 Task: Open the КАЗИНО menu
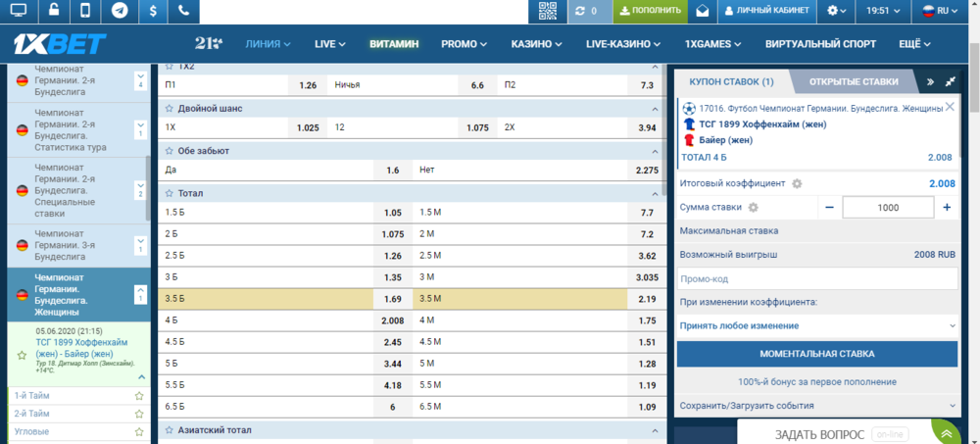pos(536,44)
